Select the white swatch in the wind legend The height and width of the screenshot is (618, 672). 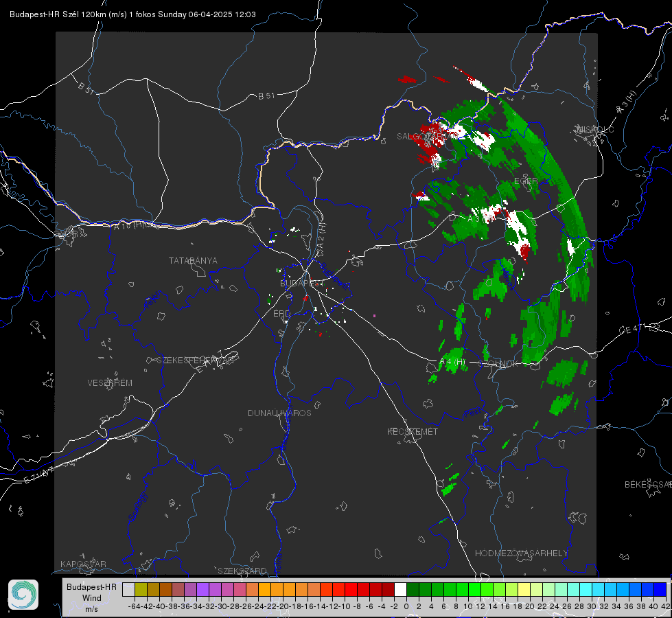click(x=400, y=589)
